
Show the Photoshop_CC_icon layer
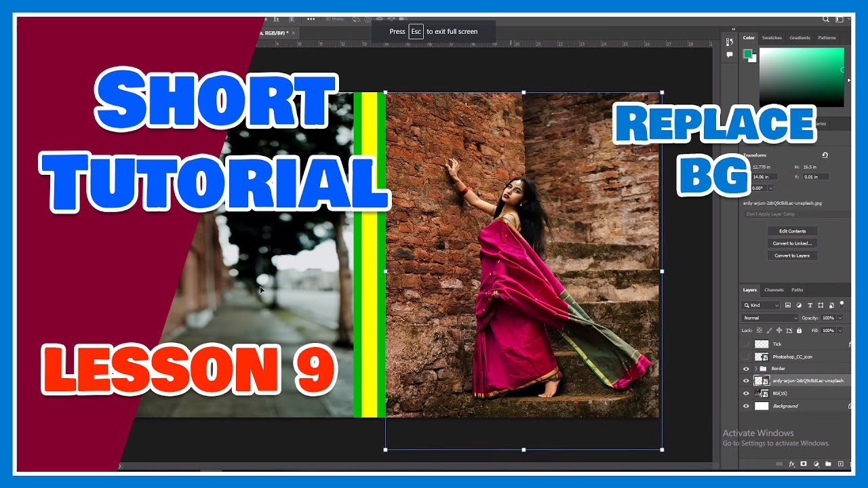coord(746,357)
